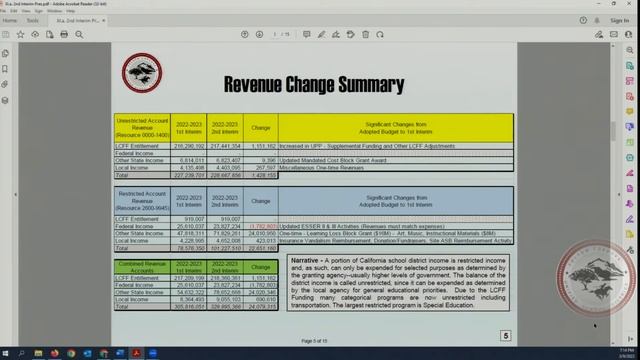Viewport: 640px width, 360px height.
Task: Select the 2nd Interim document tab
Action: click(78, 20)
